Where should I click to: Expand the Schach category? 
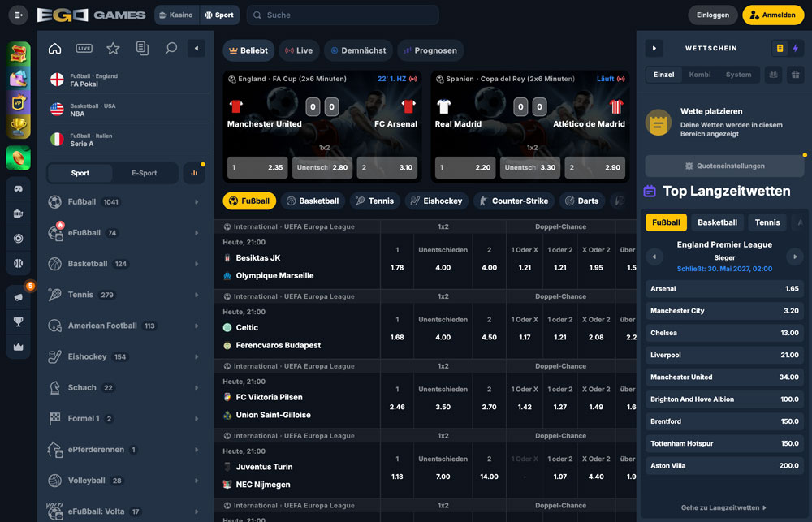point(124,387)
